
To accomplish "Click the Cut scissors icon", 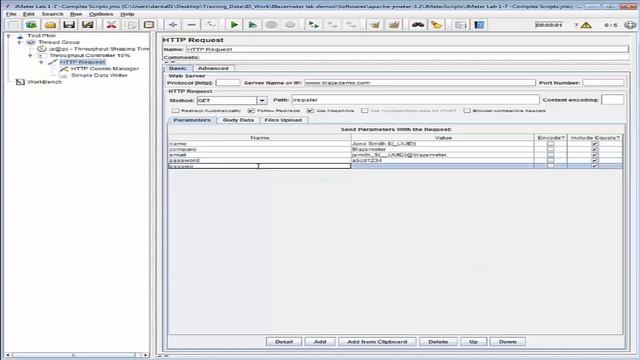I will click(x=111, y=25).
